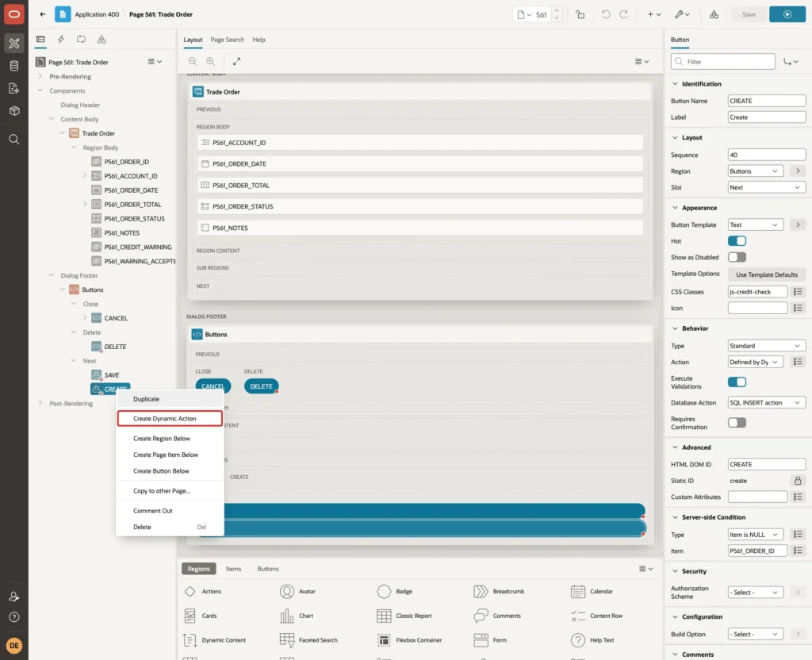Screen dimensions: 812x660
Task: Choose Create Region Below
Action: tap(170, 438)
